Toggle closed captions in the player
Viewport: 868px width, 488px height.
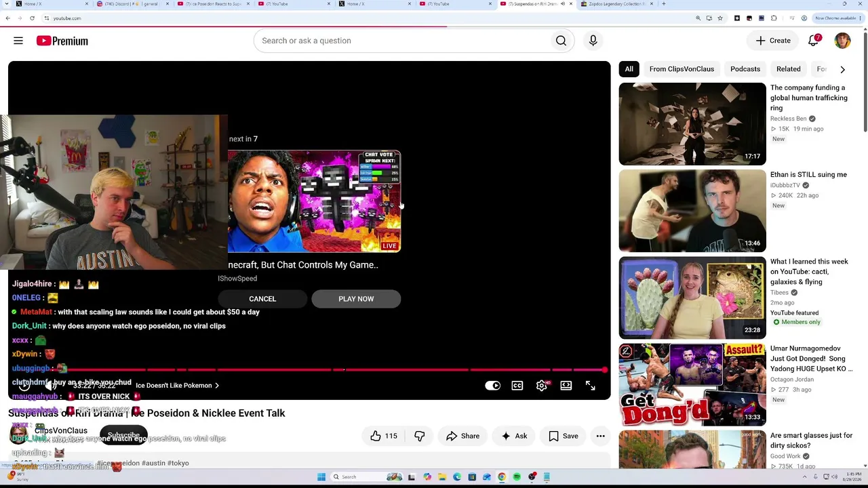coord(517,386)
